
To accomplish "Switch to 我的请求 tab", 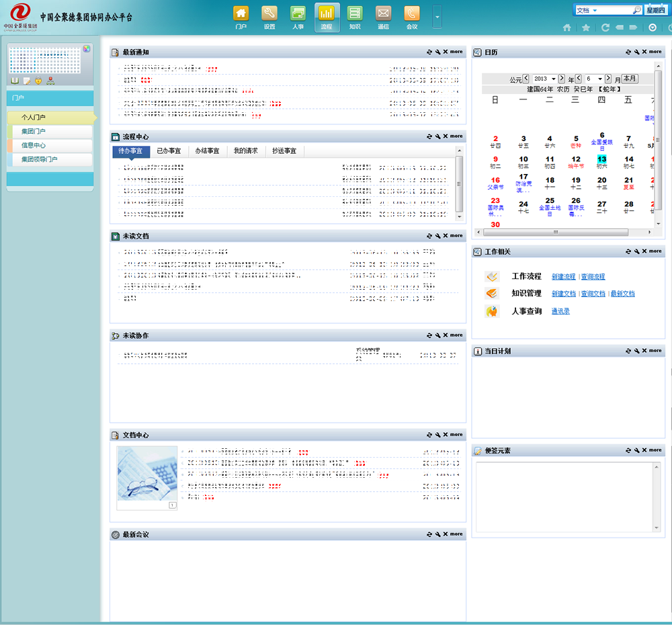I will tap(246, 151).
